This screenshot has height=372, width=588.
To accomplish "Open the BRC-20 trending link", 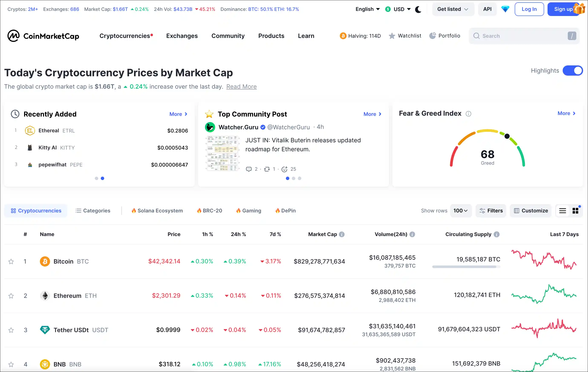I will tap(209, 211).
